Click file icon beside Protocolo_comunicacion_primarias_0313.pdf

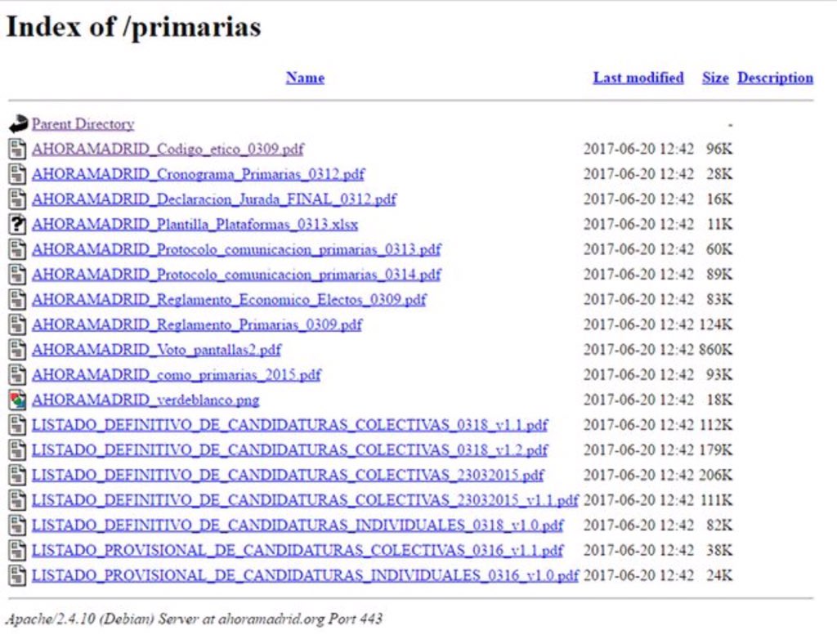coord(17,249)
